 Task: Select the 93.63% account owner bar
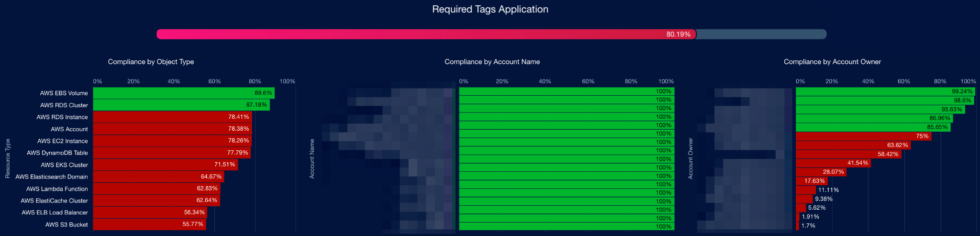[880, 110]
